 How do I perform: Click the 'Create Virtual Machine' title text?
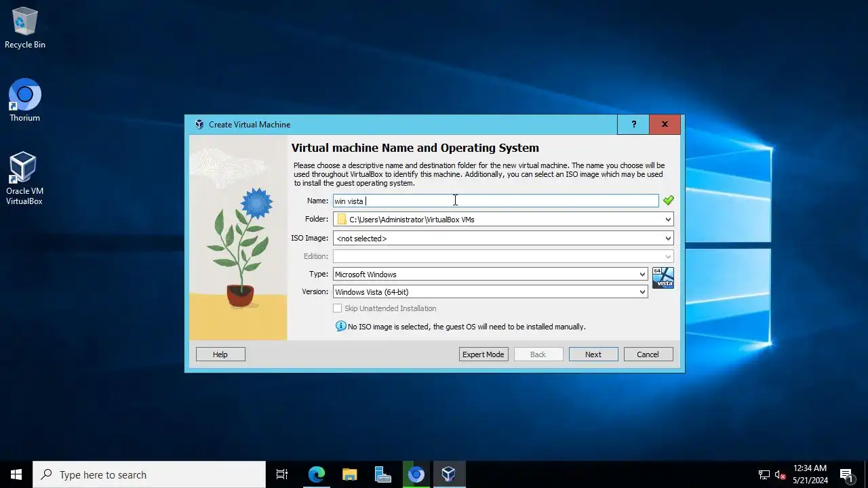pyautogui.click(x=250, y=125)
